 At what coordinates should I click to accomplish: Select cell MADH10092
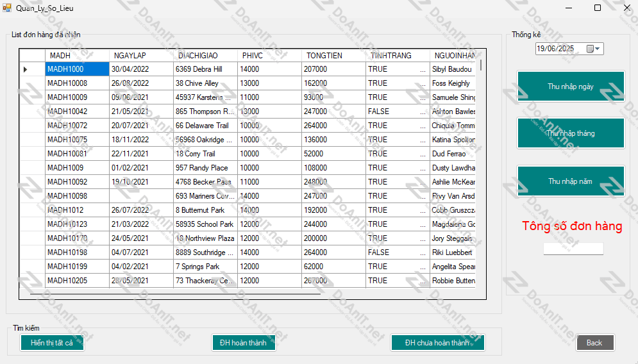pyautogui.click(x=77, y=182)
